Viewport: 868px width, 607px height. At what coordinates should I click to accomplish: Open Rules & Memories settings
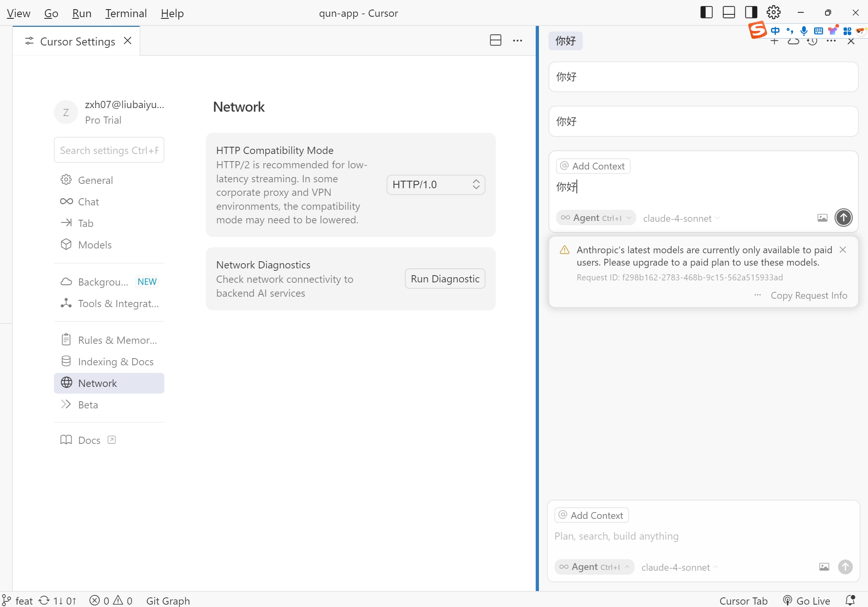click(x=109, y=340)
